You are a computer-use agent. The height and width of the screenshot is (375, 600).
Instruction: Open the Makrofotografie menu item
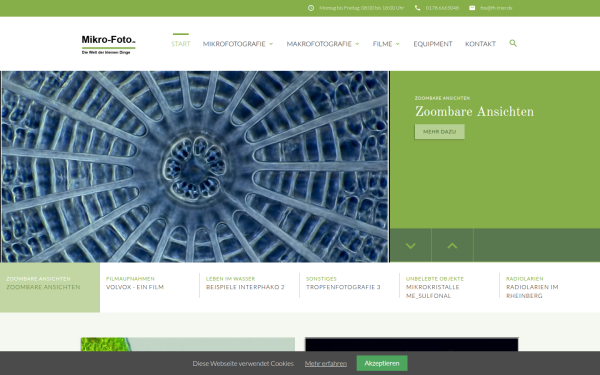click(x=319, y=44)
